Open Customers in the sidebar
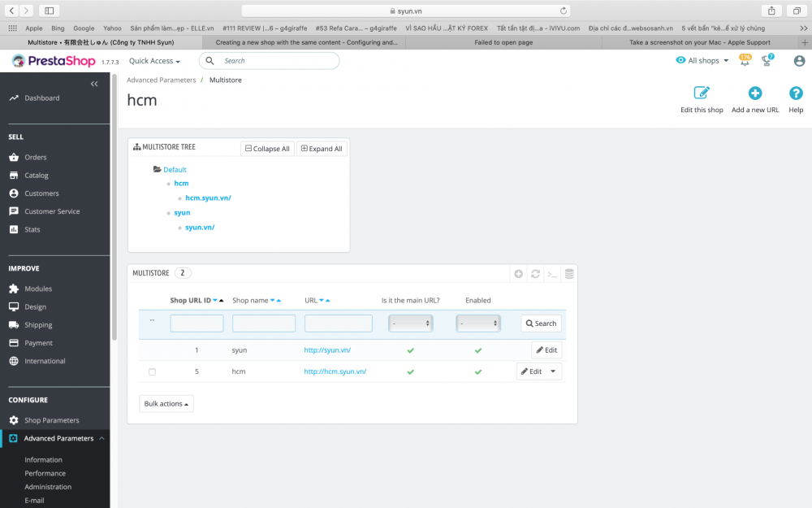The width and height of the screenshot is (812, 508). [x=41, y=193]
